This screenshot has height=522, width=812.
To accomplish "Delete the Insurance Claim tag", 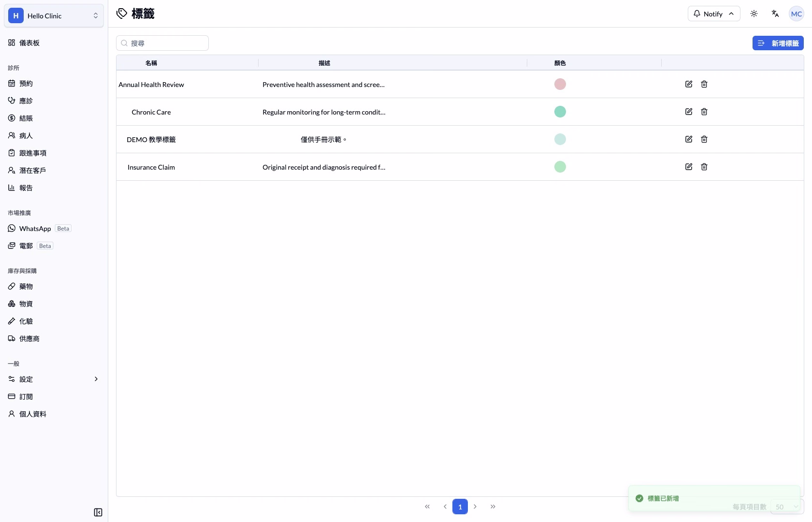I will 704,167.
